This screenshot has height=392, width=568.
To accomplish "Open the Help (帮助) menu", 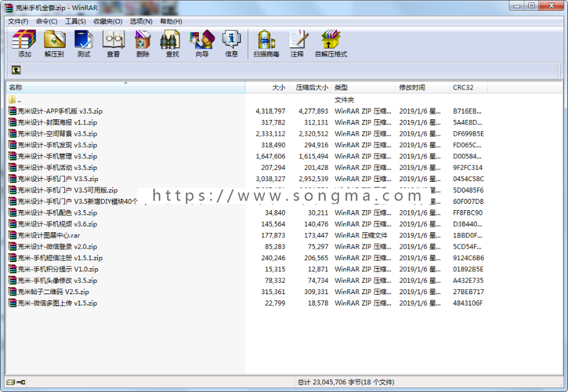I will pos(171,21).
